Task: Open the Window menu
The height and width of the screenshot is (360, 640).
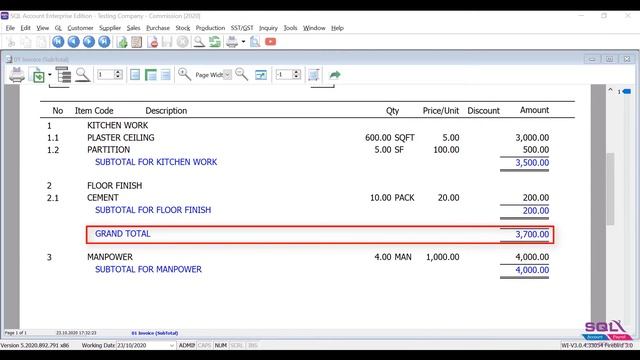Action: [314, 28]
